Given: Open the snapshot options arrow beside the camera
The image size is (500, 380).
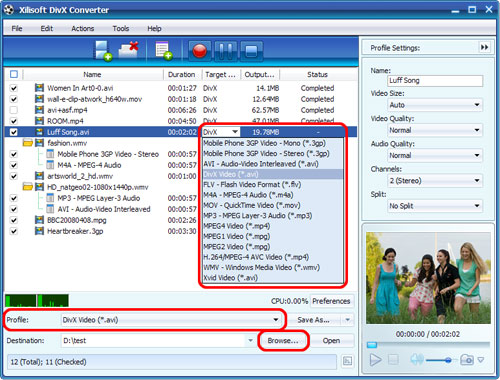Looking at the screenshot, I should point(481,360).
